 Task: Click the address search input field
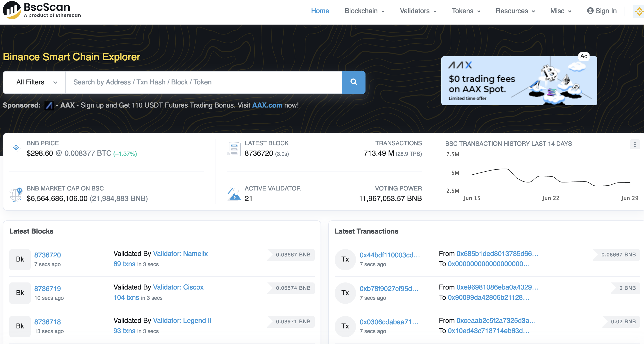point(203,82)
